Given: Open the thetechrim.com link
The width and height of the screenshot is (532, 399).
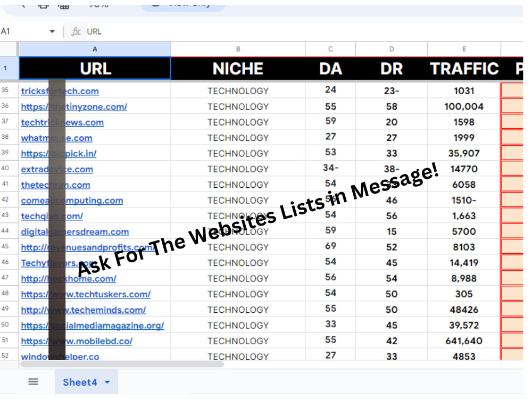Looking at the screenshot, I should click(x=56, y=185).
